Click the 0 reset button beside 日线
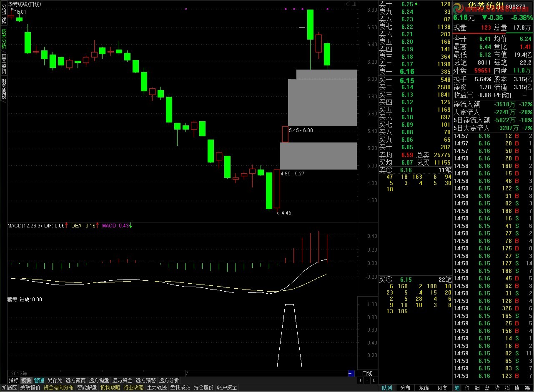534x392 pixels. 374,380
